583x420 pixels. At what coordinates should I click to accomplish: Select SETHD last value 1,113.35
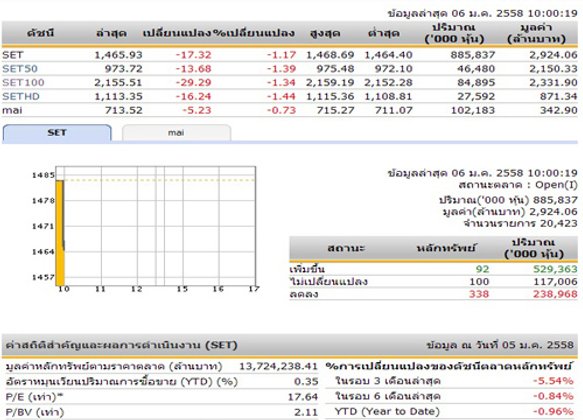(x=119, y=96)
